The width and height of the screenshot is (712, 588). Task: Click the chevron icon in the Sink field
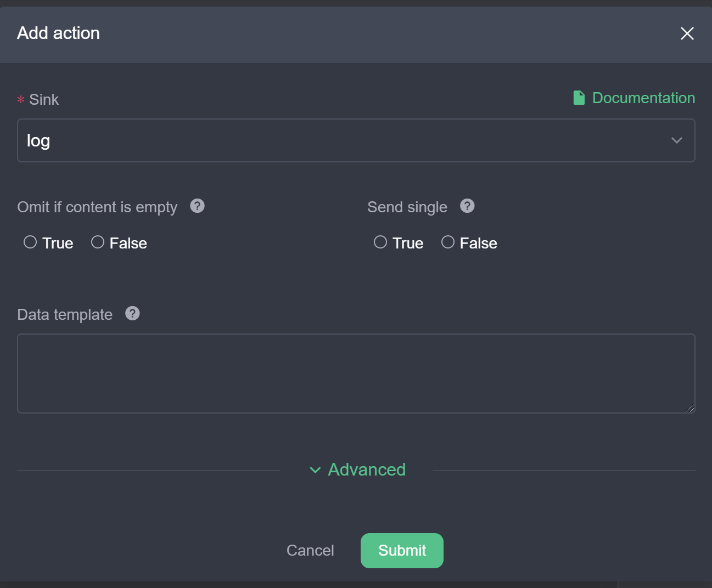(676, 140)
